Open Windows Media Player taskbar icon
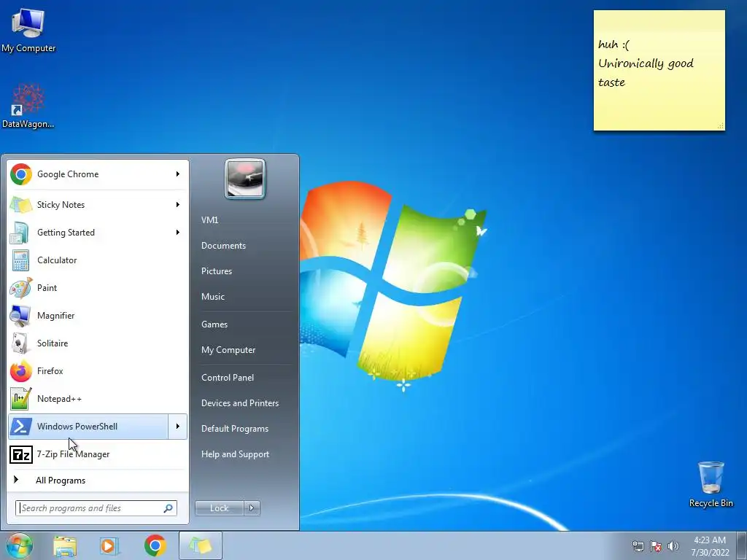Image resolution: width=747 pixels, height=560 pixels. [109, 545]
